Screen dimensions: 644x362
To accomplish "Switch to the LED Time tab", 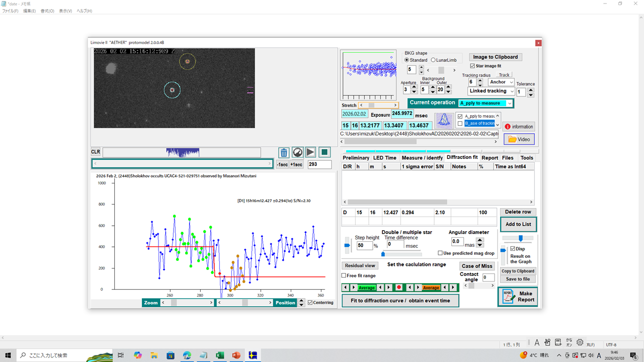I will (x=384, y=158).
